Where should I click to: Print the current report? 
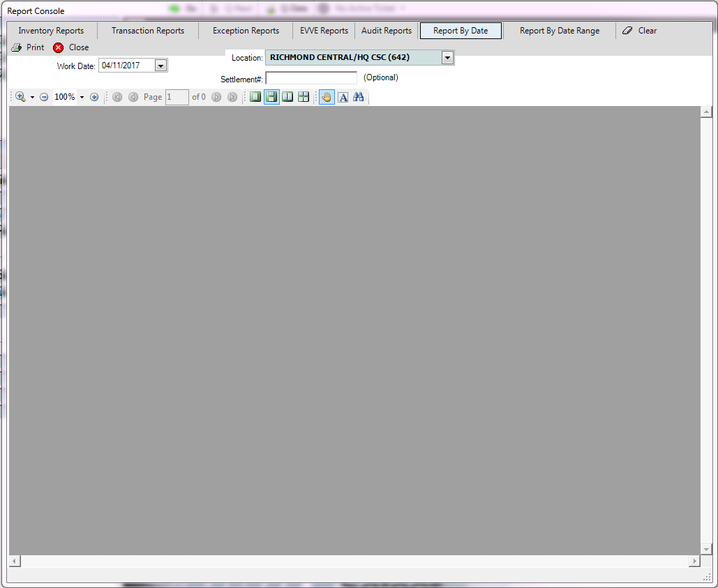click(x=28, y=47)
